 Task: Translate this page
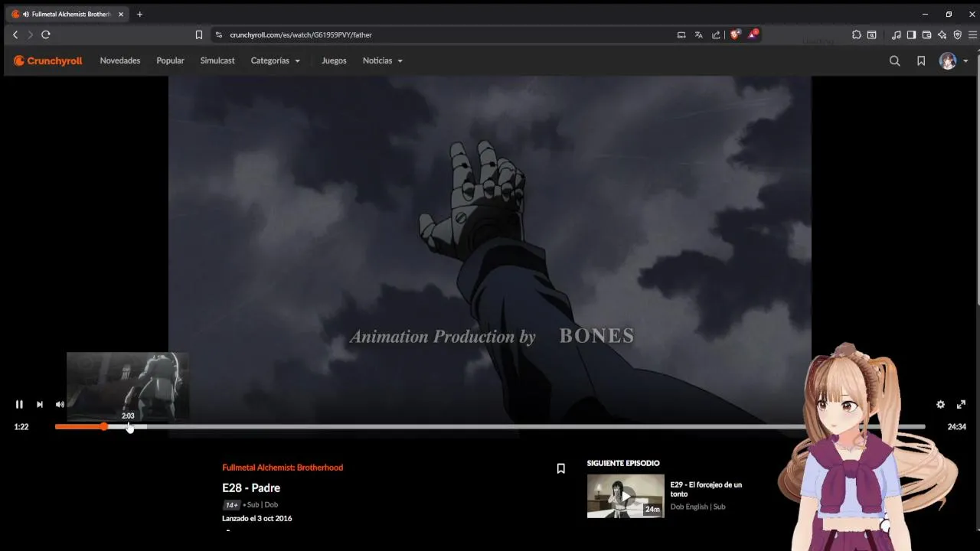click(x=698, y=34)
